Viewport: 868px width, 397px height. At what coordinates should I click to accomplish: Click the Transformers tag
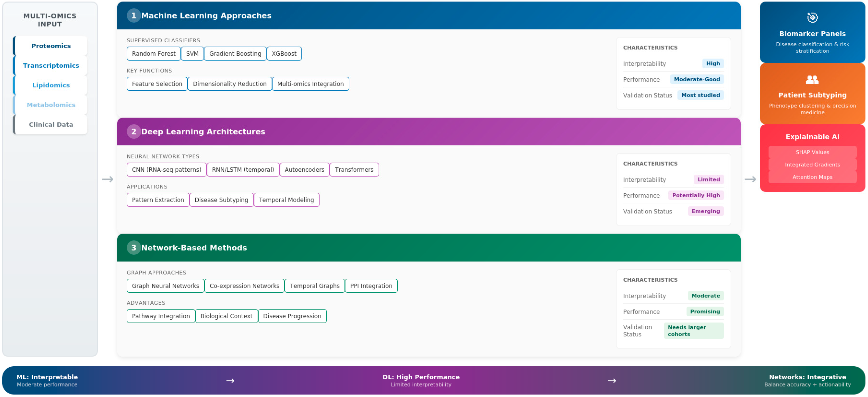(x=354, y=170)
